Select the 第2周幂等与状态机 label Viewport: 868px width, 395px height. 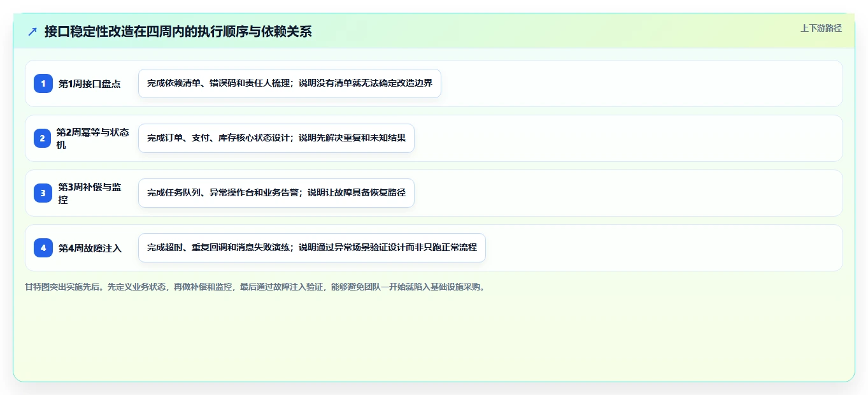93,138
